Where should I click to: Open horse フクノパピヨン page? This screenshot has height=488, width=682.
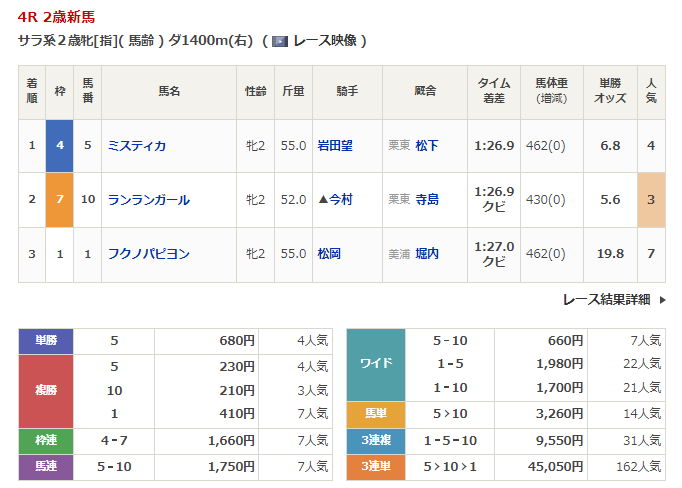coord(149,254)
